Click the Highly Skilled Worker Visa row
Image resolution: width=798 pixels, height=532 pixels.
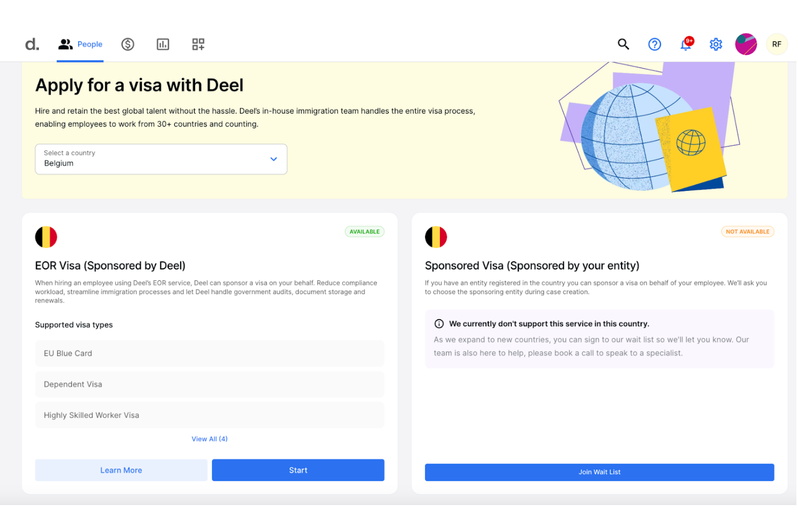coord(210,415)
